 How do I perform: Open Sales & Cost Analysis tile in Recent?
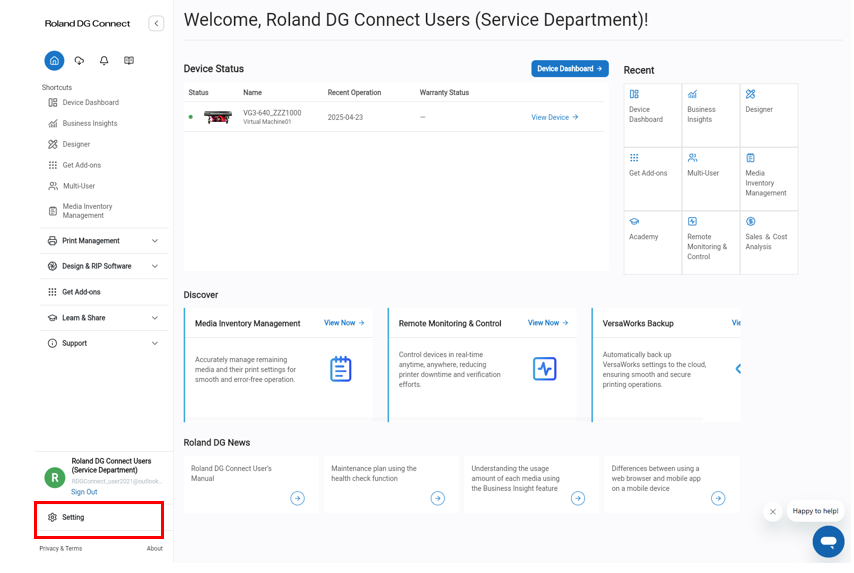(769, 242)
